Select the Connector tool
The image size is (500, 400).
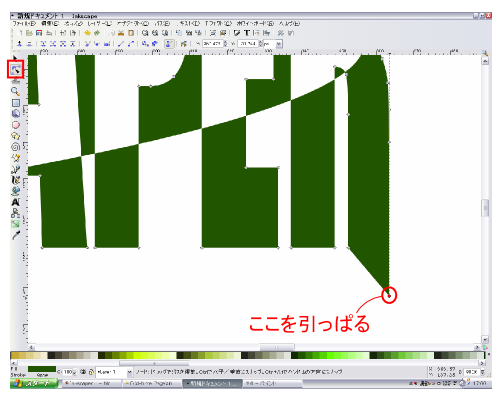(15, 213)
